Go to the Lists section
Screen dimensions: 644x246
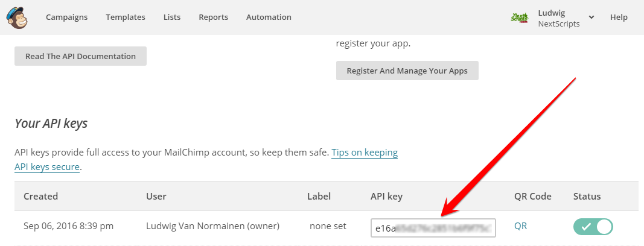pyautogui.click(x=171, y=17)
